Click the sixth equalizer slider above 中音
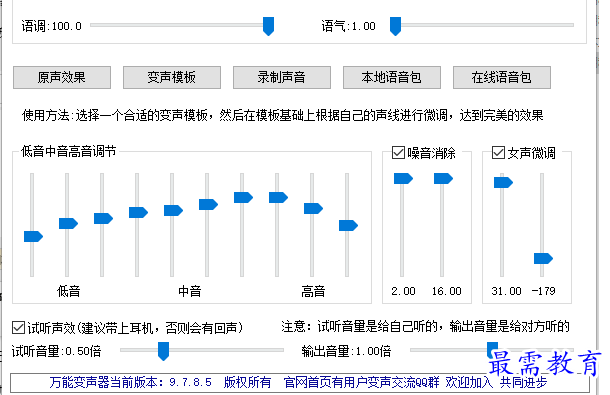This screenshot has height=395, width=610. coord(209,204)
